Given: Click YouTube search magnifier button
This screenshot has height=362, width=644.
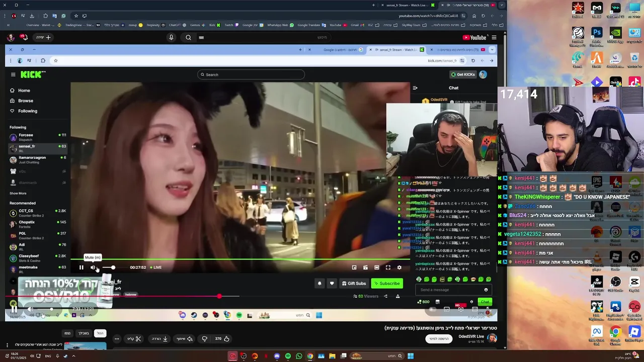Looking at the screenshot, I should (188, 37).
